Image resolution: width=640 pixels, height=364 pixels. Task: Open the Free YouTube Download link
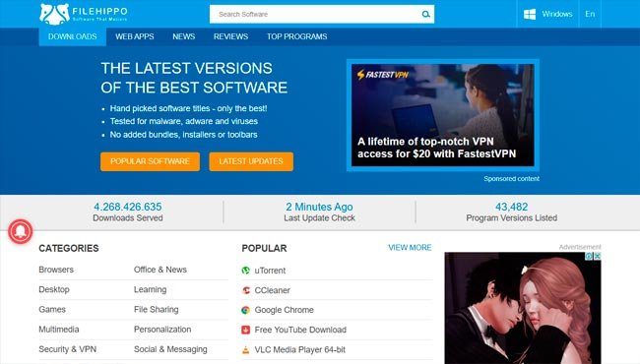coord(300,330)
